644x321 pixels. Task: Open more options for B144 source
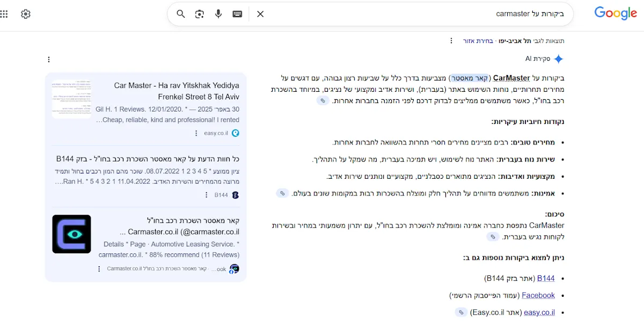tap(206, 195)
